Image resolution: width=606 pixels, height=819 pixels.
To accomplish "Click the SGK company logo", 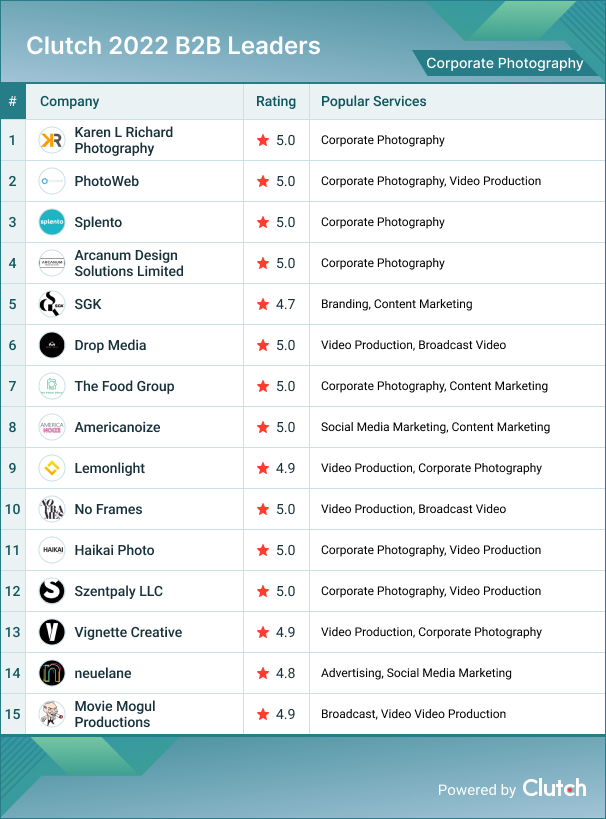I will point(51,304).
